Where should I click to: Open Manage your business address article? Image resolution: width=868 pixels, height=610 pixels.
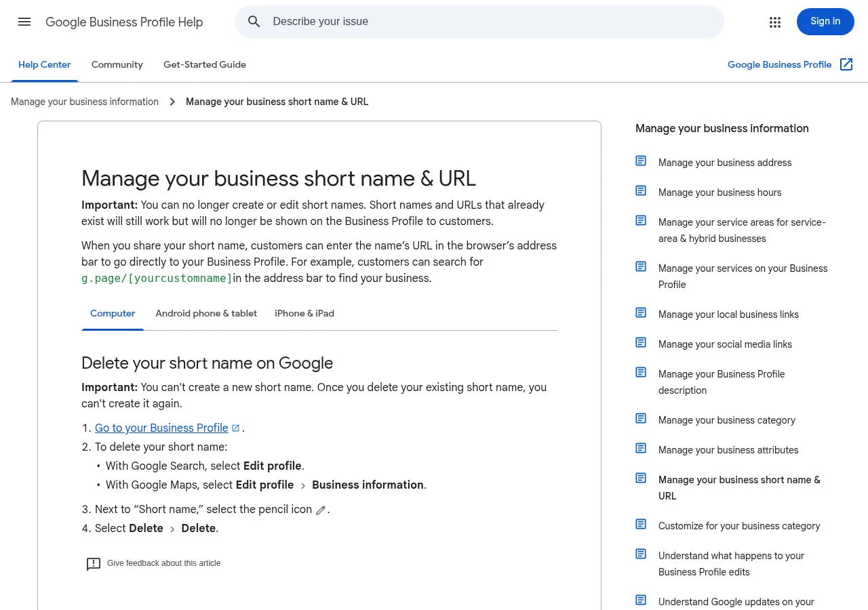click(x=725, y=163)
